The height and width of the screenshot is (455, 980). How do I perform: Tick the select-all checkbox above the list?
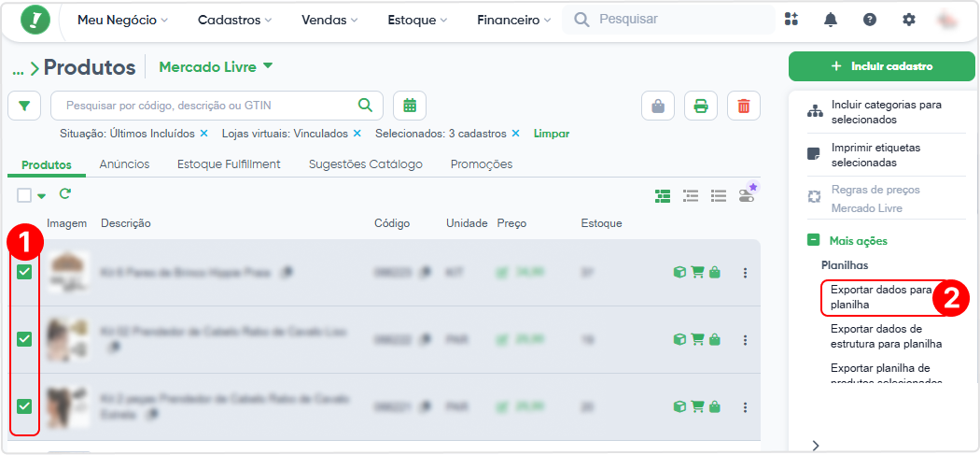coord(24,195)
